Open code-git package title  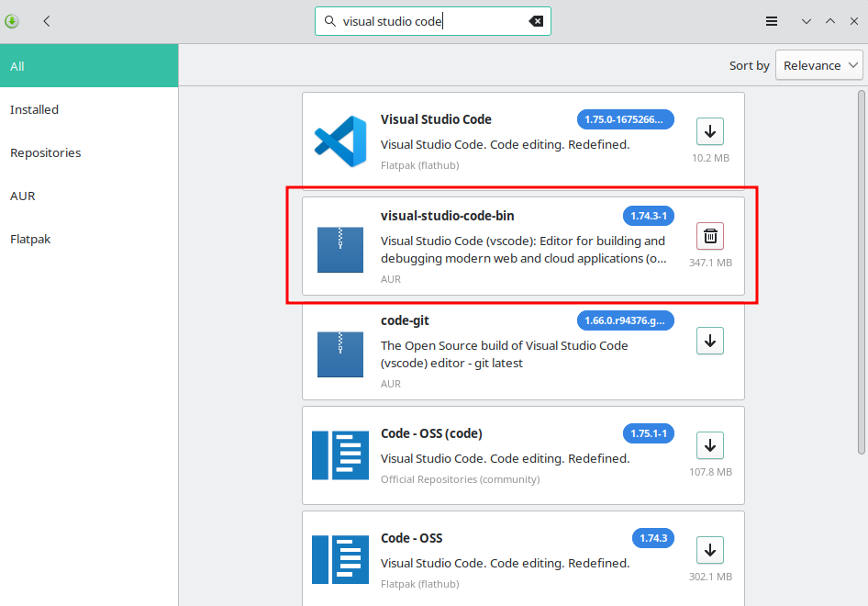click(x=405, y=320)
